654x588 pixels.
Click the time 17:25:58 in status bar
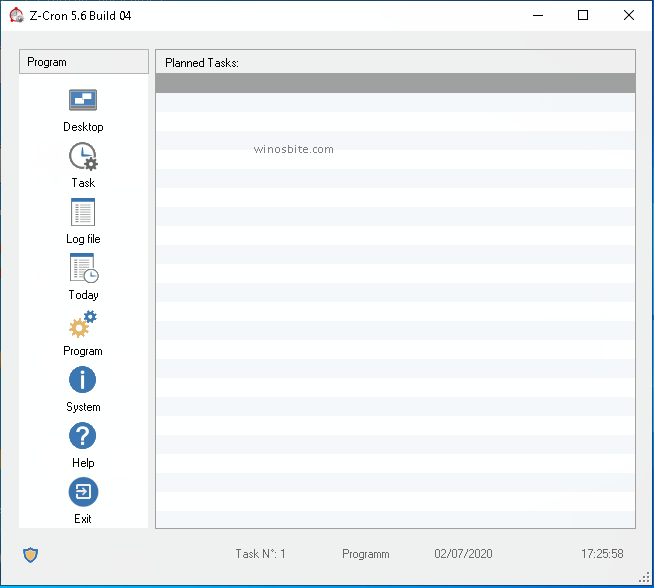pos(602,554)
